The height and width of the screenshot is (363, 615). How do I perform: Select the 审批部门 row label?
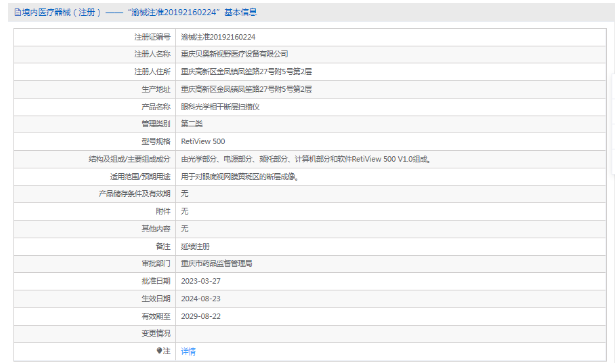(156, 263)
